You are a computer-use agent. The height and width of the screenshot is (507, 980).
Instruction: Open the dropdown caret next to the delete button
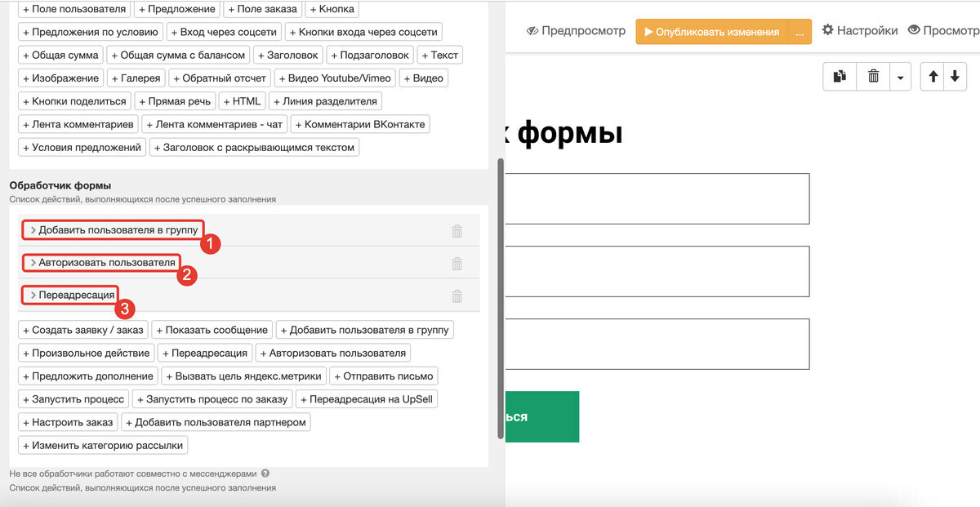point(900,77)
